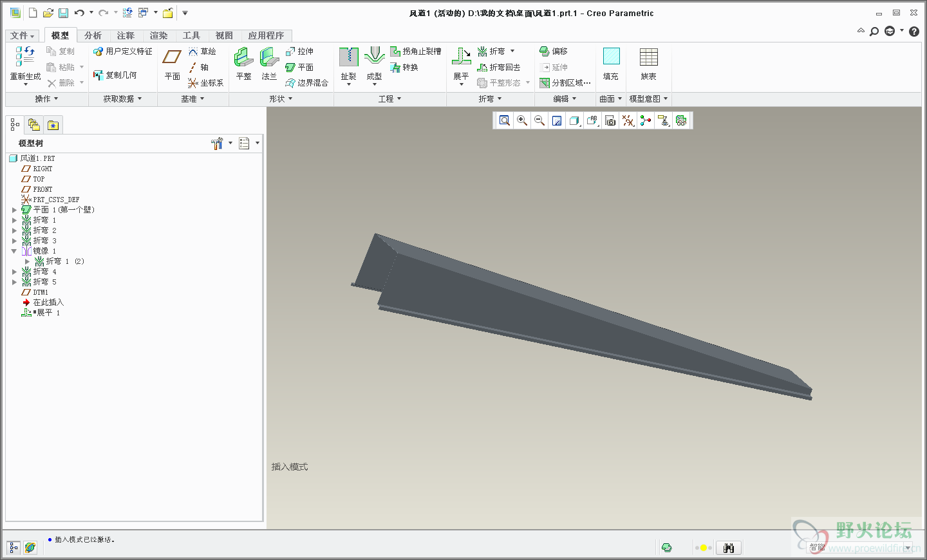Click the Rip (扯裂) tool
The image size is (927, 560).
pos(348,66)
